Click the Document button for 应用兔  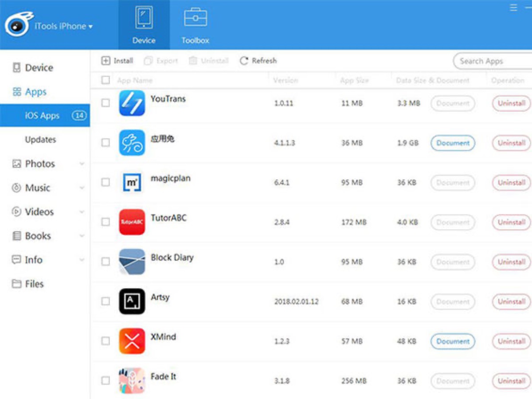[x=453, y=143]
